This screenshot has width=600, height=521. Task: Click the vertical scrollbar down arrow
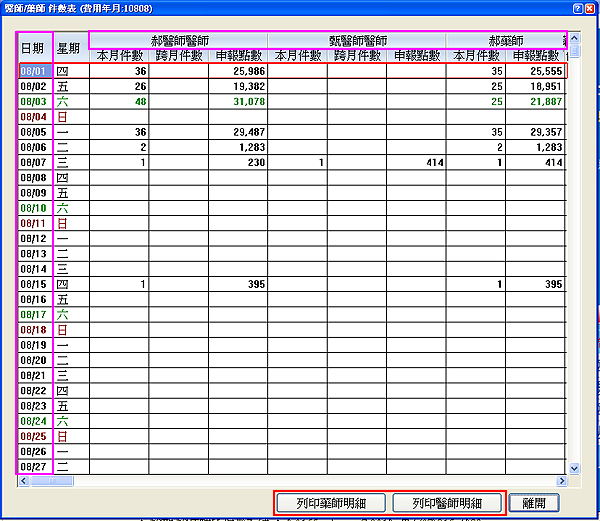coord(574,467)
